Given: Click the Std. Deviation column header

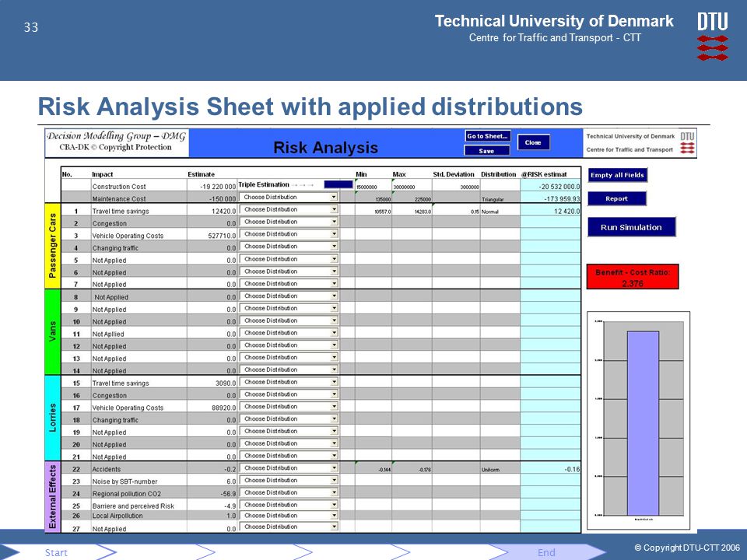Looking at the screenshot, I should (454, 174).
